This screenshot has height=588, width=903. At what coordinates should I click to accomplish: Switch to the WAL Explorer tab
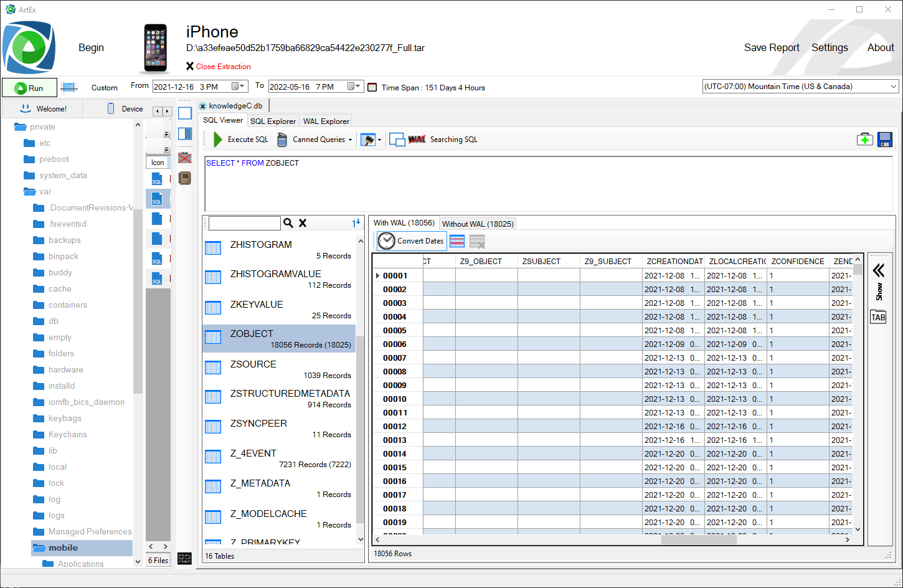[326, 121]
